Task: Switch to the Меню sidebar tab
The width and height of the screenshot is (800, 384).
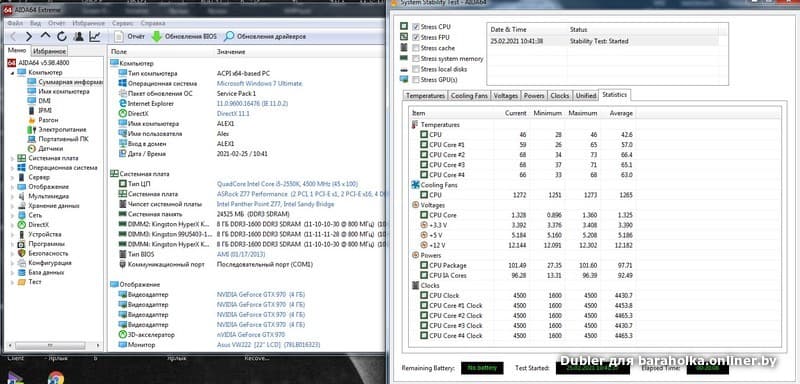Action: pyautogui.click(x=17, y=51)
